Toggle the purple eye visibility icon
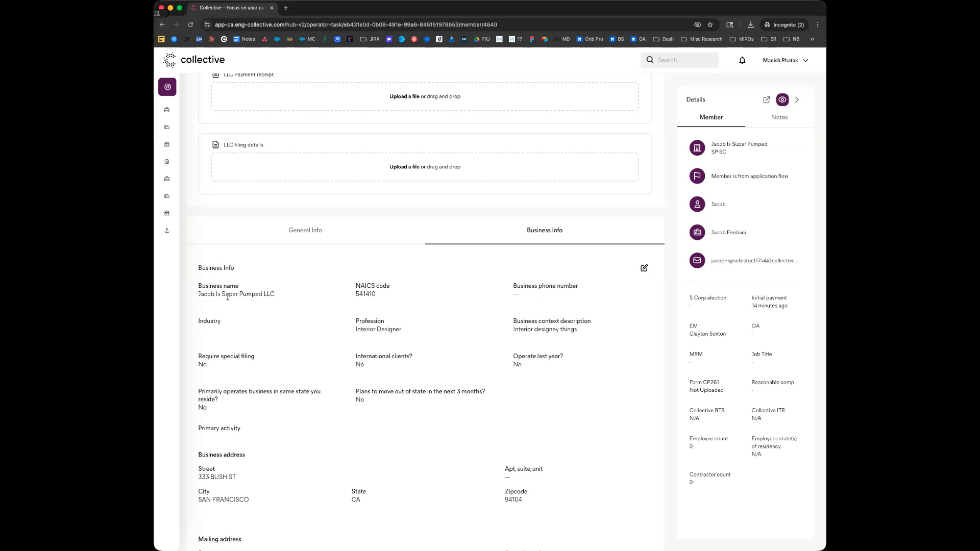 [782, 100]
